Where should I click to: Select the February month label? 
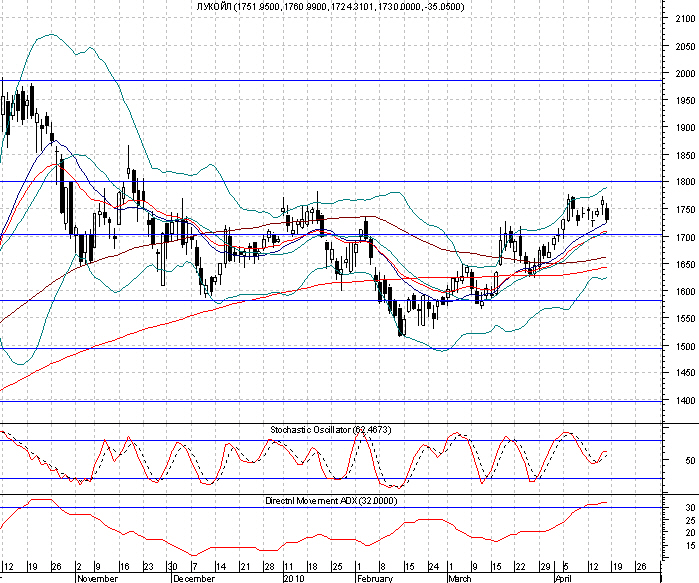[x=375, y=579]
